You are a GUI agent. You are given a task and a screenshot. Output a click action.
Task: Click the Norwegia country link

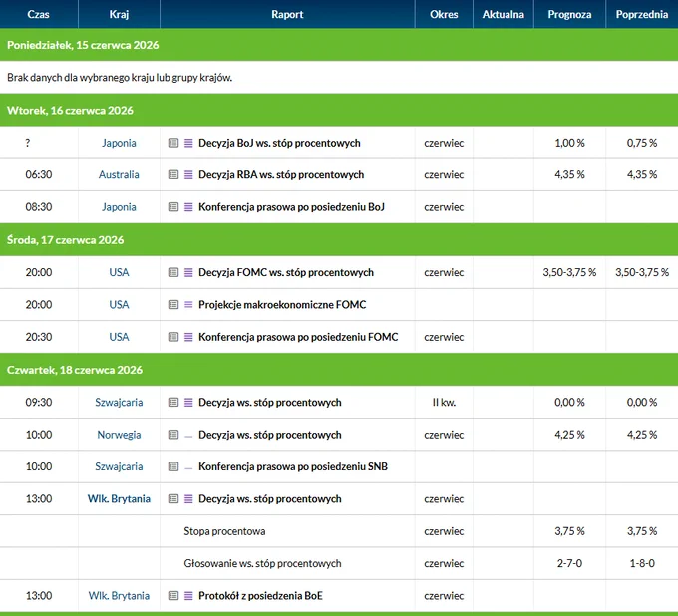(119, 435)
